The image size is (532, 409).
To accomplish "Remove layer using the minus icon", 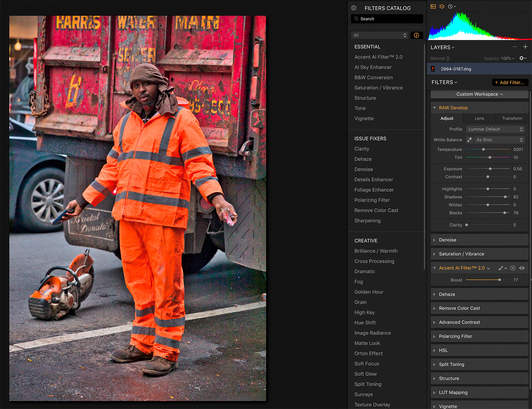I will pyautogui.click(x=515, y=47).
